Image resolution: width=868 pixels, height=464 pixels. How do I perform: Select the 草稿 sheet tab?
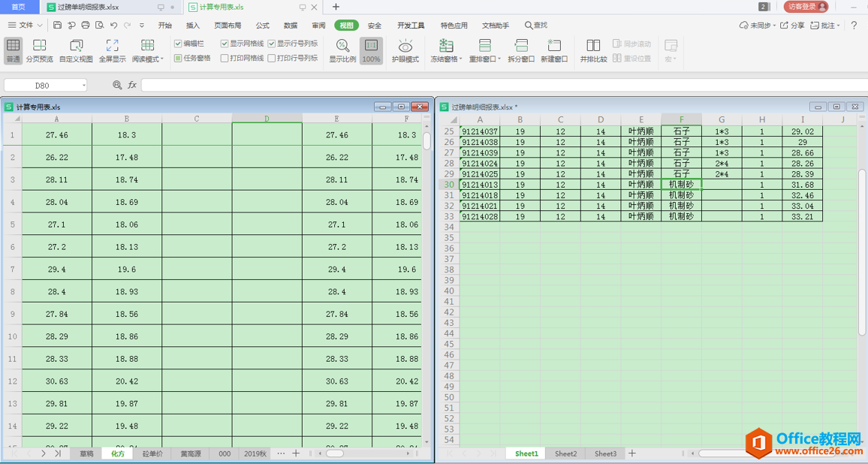coord(86,453)
